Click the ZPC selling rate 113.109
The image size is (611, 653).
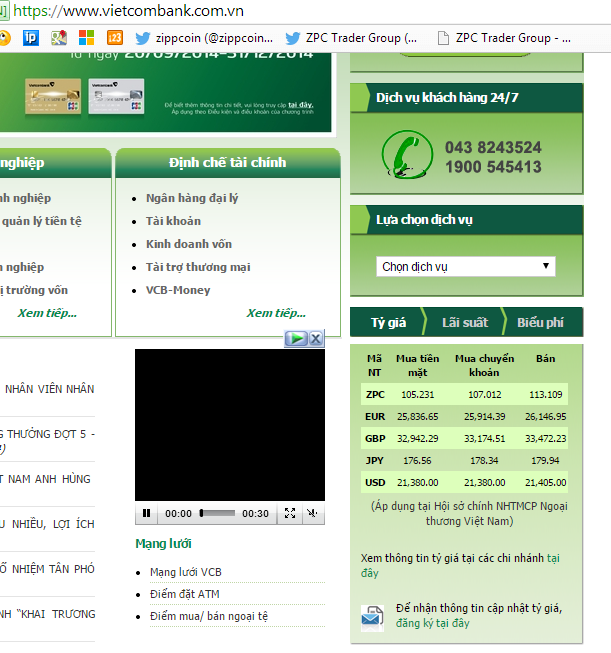(546, 394)
